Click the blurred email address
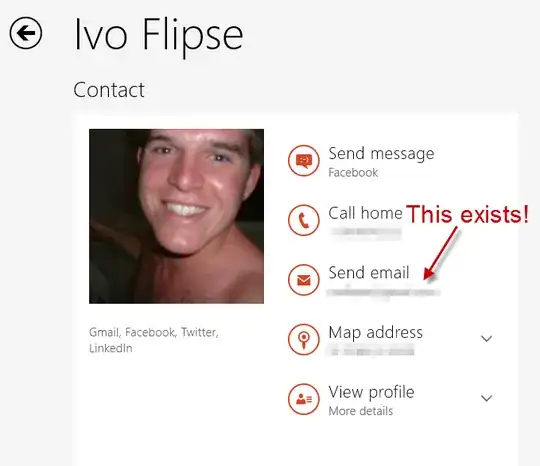 pyautogui.click(x=383, y=292)
